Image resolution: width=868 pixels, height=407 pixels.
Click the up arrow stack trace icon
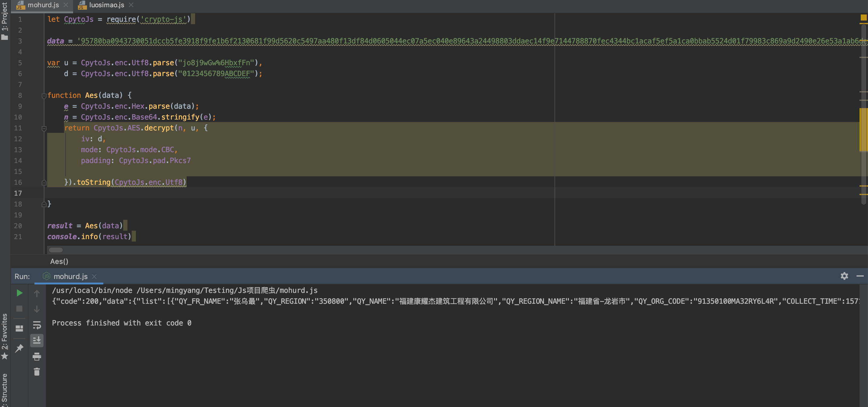[x=37, y=293]
